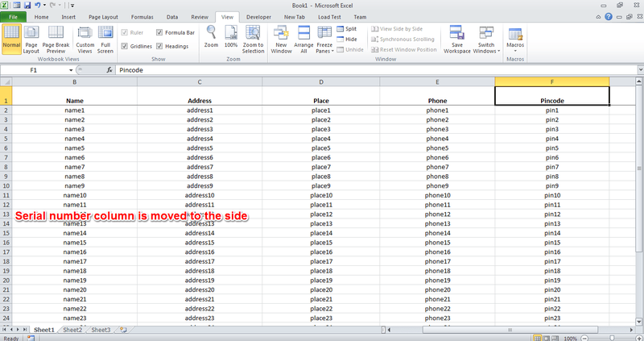This screenshot has width=644, height=341.
Task: Open Macros dropdown
Action: [x=515, y=39]
